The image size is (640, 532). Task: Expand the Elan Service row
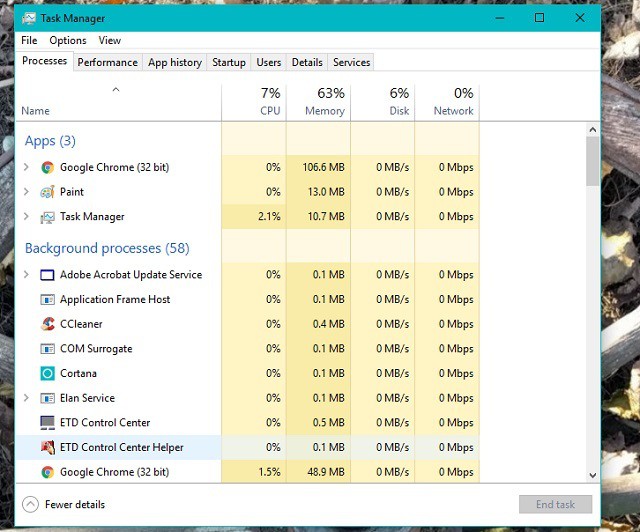pos(26,398)
